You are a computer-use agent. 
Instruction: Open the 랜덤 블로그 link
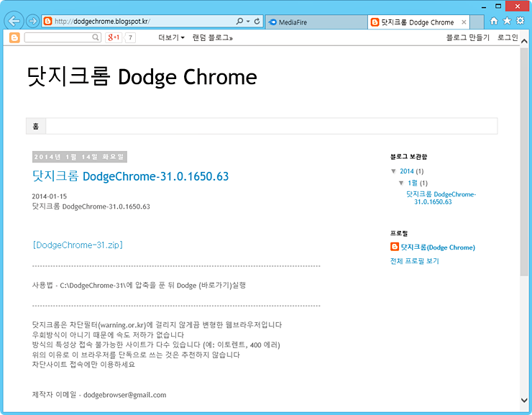point(212,37)
